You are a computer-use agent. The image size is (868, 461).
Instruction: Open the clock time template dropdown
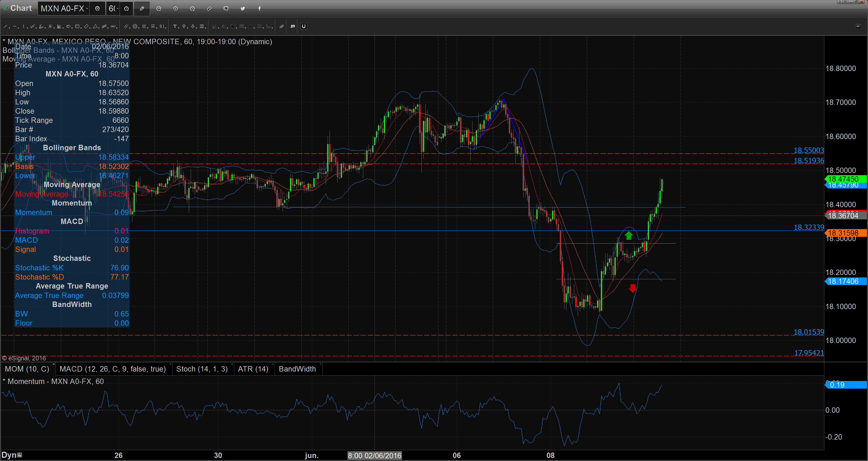(x=126, y=8)
